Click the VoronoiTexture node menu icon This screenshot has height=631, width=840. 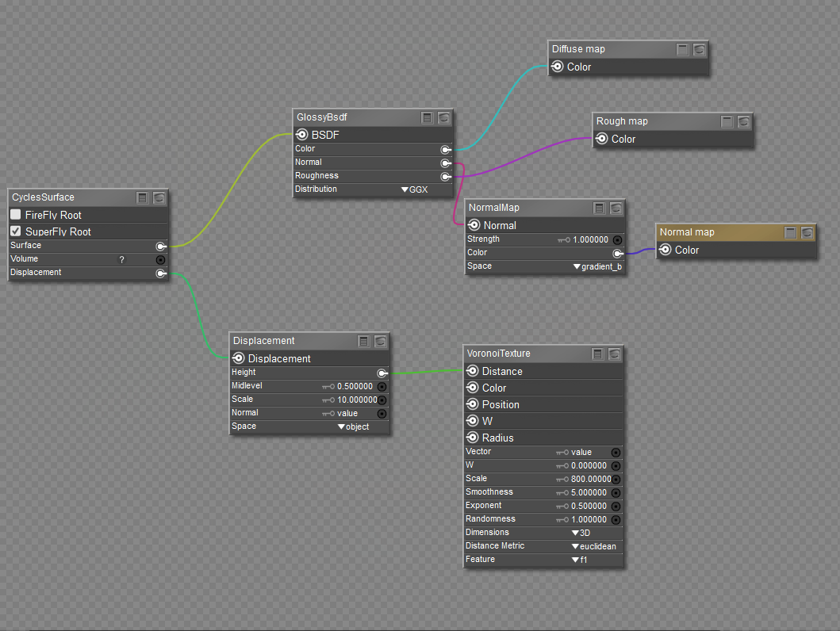click(x=597, y=354)
